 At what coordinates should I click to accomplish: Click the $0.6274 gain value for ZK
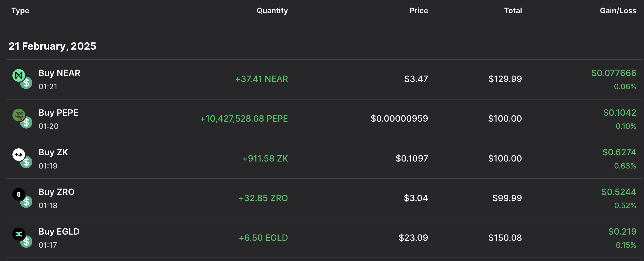619,152
